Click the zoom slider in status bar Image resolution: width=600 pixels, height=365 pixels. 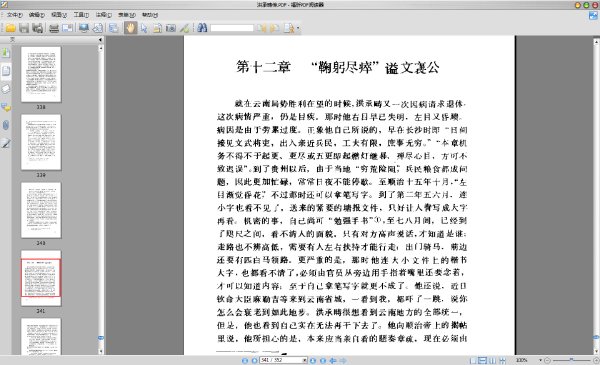572,360
